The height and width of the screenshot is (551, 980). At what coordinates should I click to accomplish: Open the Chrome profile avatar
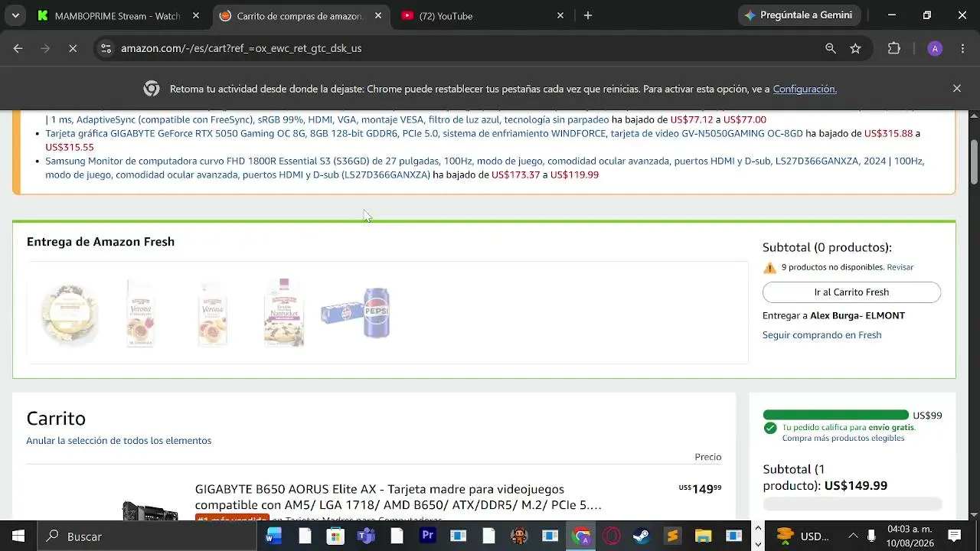[x=934, y=48]
